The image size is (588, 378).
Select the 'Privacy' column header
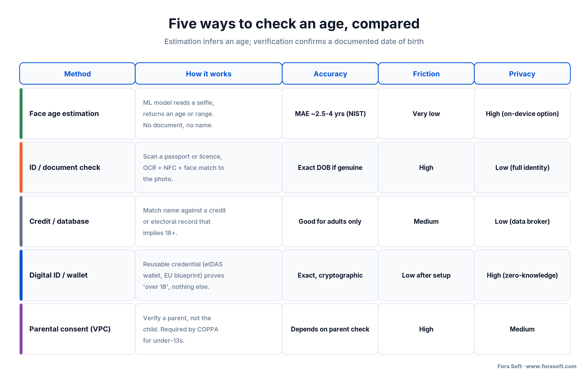tap(522, 74)
